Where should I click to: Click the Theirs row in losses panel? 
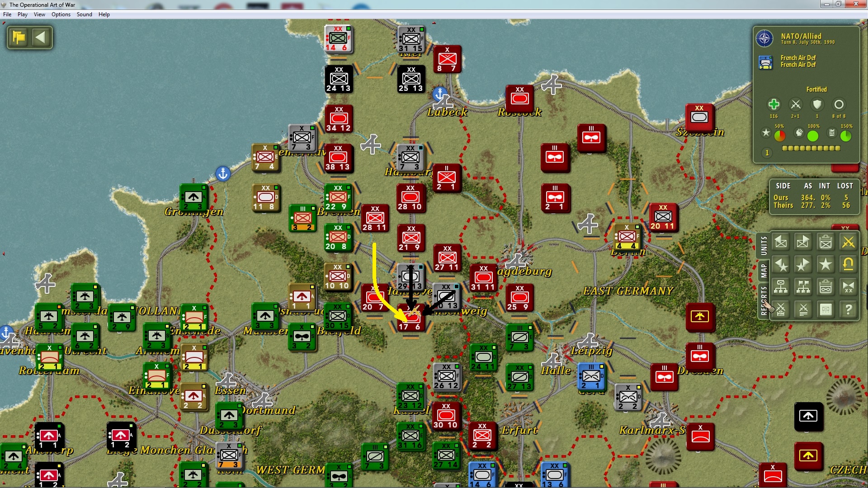click(812, 205)
